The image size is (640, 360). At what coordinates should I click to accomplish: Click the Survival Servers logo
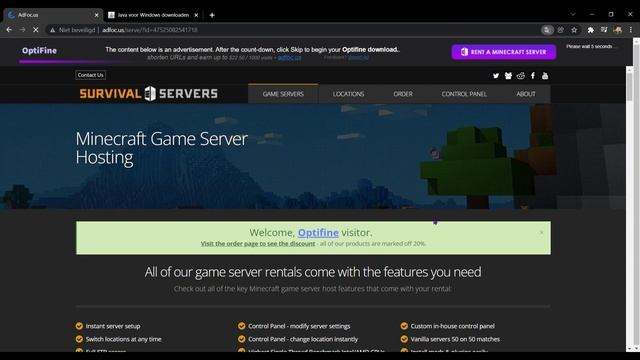149,93
